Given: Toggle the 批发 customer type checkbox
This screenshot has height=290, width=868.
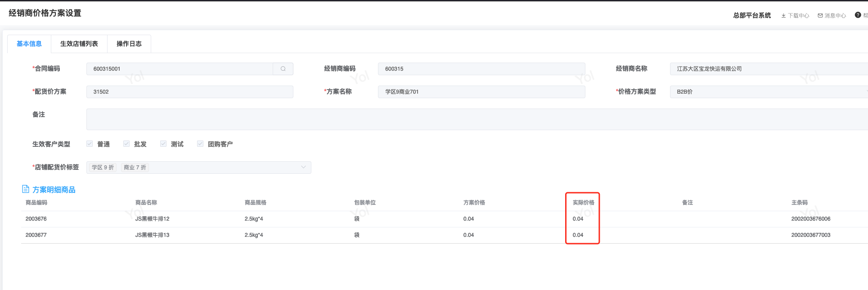Looking at the screenshot, I should click(126, 144).
